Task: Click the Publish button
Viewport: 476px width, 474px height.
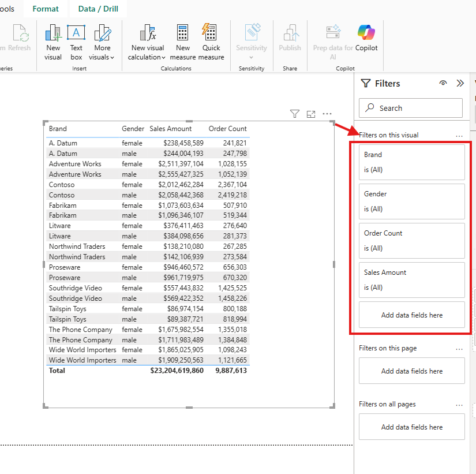Action: 290,38
